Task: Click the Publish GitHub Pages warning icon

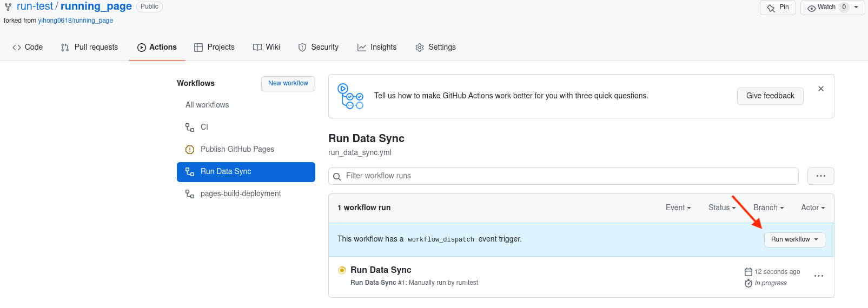Action: pos(190,150)
